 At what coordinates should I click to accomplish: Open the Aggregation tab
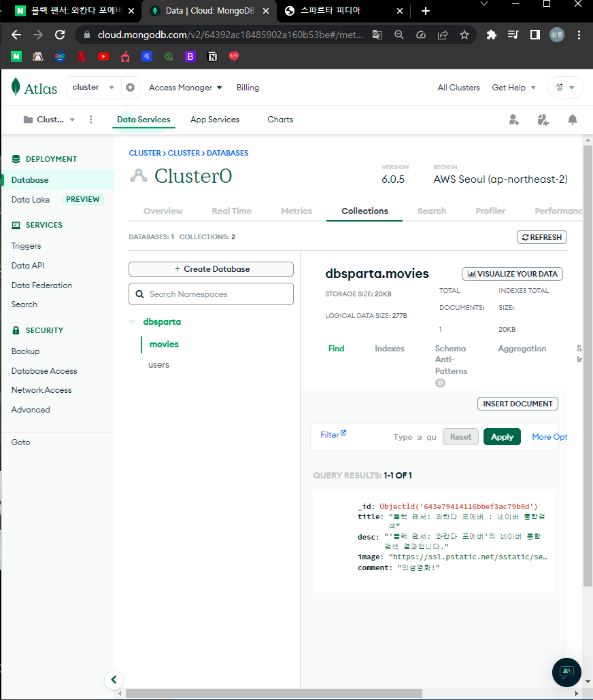pos(522,349)
